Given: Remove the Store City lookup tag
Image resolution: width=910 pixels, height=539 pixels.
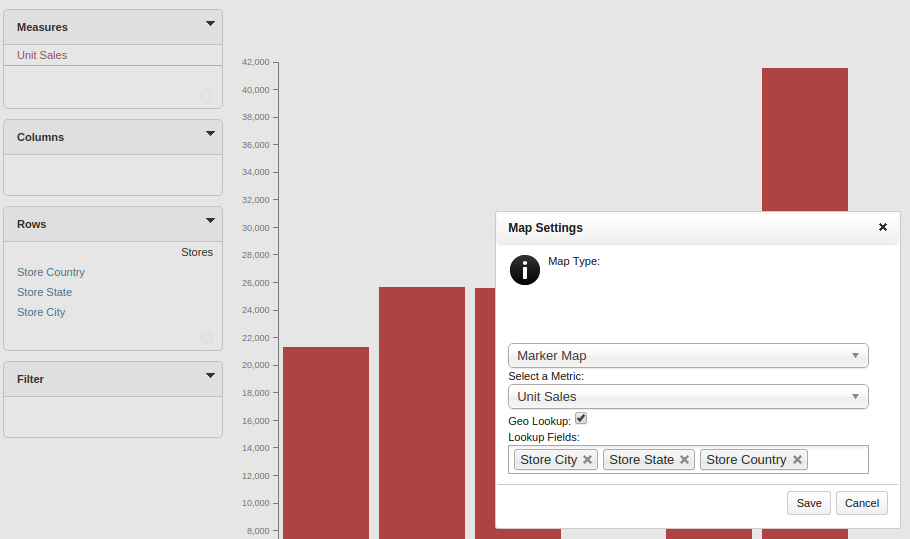Looking at the screenshot, I should [x=587, y=460].
